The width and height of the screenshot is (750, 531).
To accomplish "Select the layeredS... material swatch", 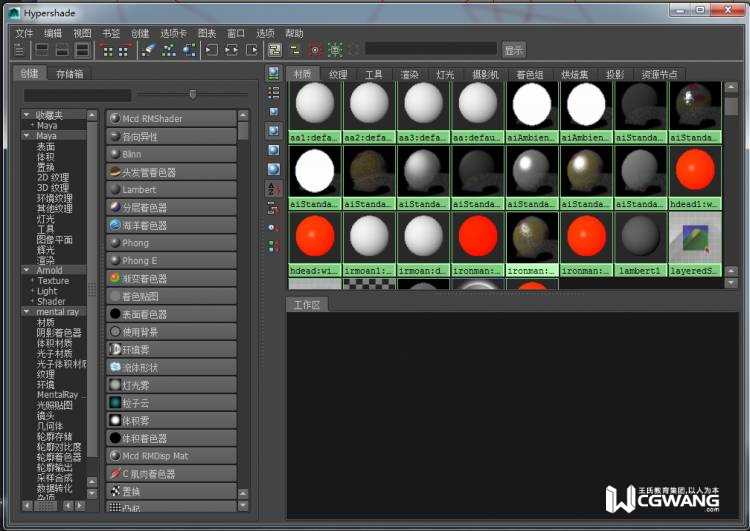I will point(695,244).
